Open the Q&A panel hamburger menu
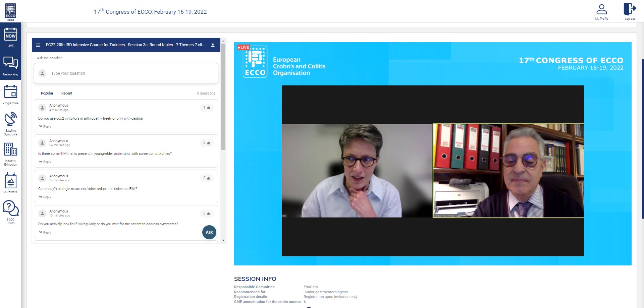Viewport: 644px width, 308px height. (38, 45)
